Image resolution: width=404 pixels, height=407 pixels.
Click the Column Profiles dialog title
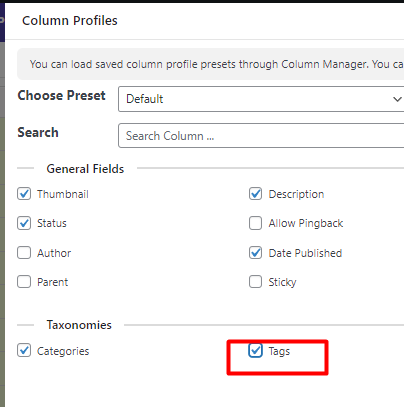coord(70,21)
